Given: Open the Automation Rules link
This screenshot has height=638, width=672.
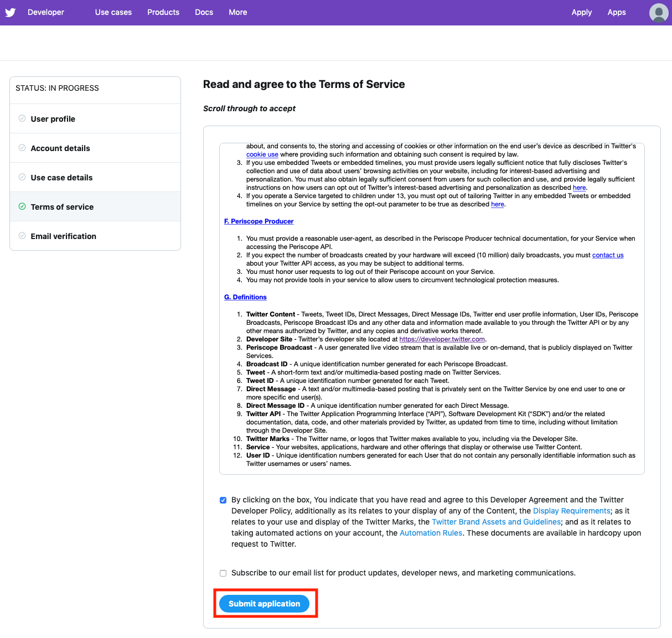Looking at the screenshot, I should tap(431, 533).
